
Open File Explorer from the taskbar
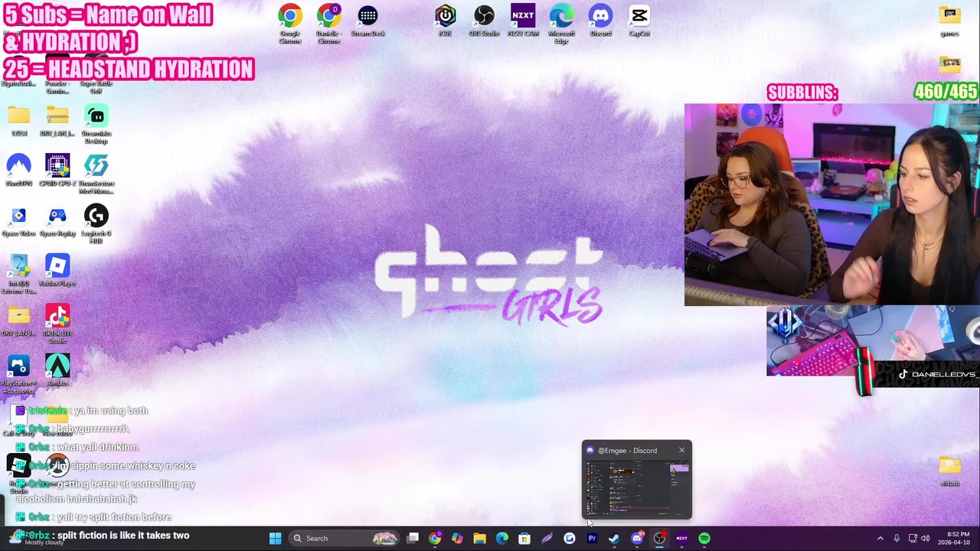pos(479,538)
